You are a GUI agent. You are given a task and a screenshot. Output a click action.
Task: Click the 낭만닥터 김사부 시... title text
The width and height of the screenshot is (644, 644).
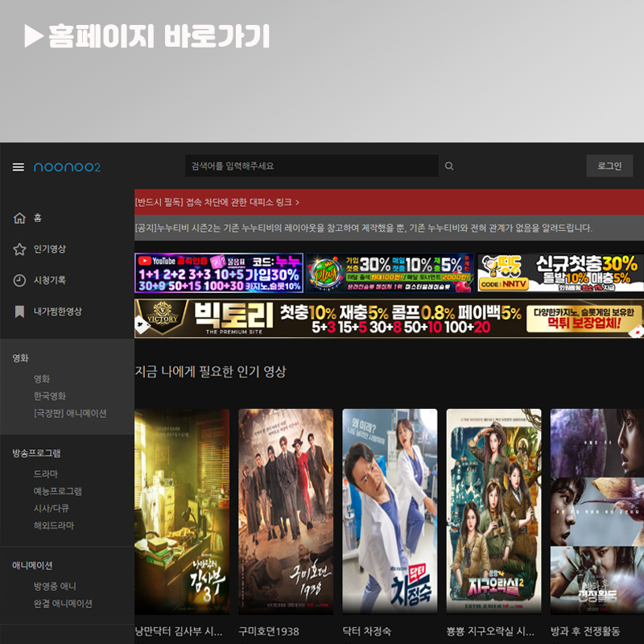(179, 631)
